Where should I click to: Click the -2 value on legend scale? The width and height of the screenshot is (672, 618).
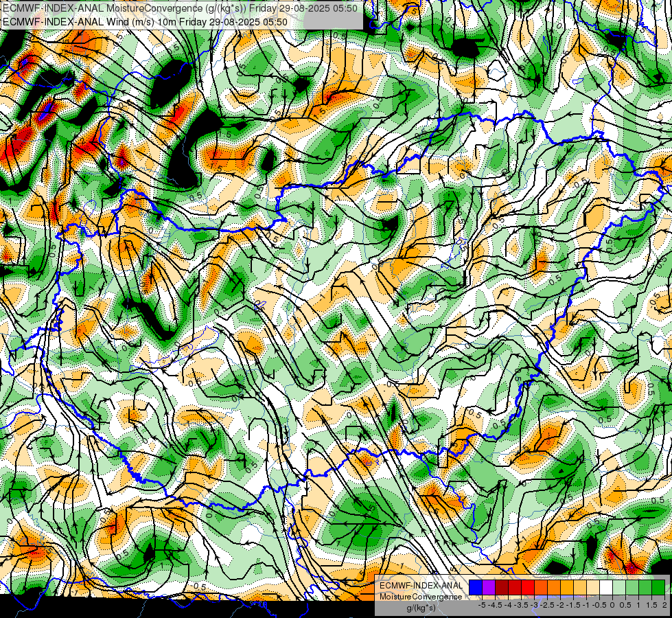pos(560,605)
